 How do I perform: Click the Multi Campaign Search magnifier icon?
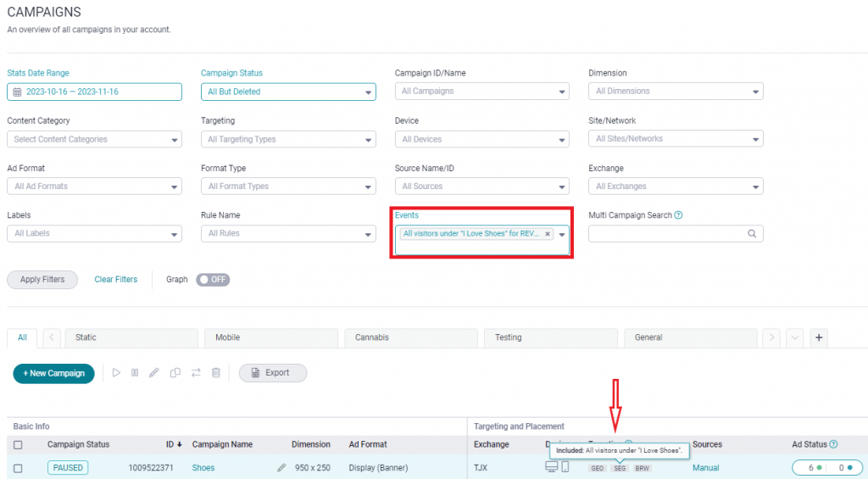click(752, 234)
